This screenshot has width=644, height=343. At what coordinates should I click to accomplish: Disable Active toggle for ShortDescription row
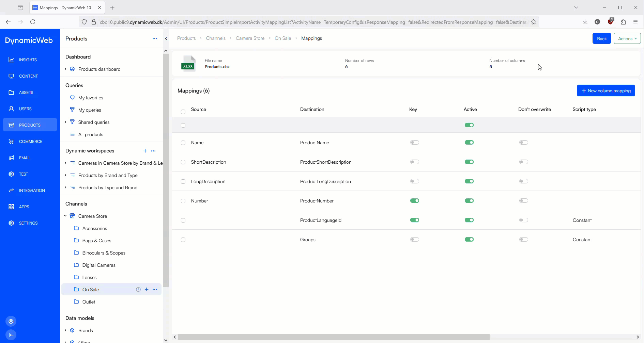469,162
